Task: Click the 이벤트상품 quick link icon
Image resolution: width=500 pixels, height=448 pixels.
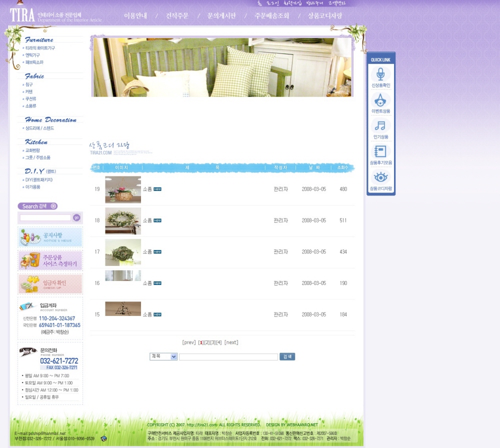Action: [380, 103]
